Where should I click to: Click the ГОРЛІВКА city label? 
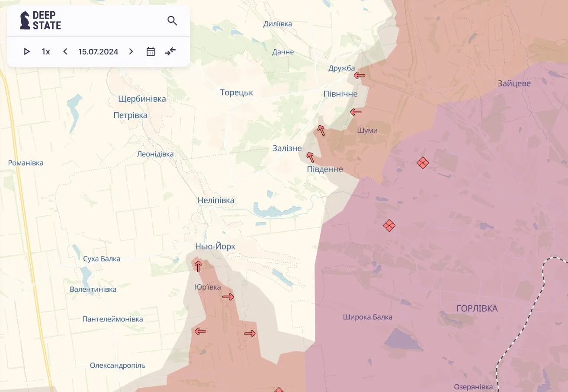(x=477, y=309)
